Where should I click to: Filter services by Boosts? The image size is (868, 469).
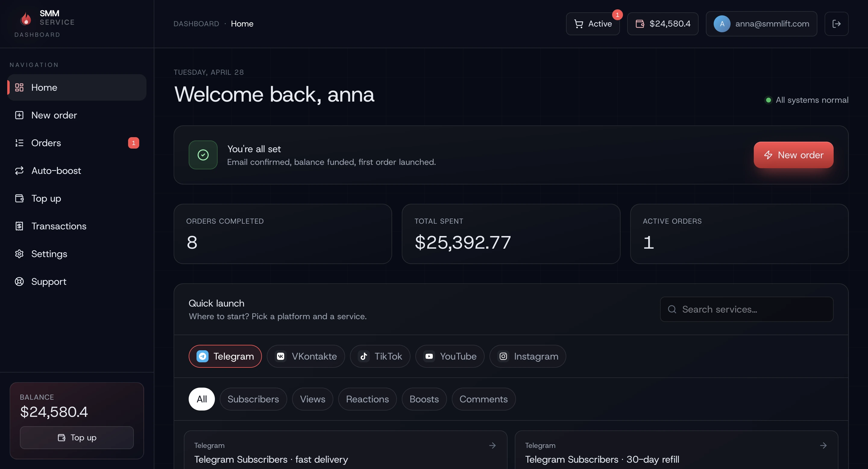[x=424, y=399]
